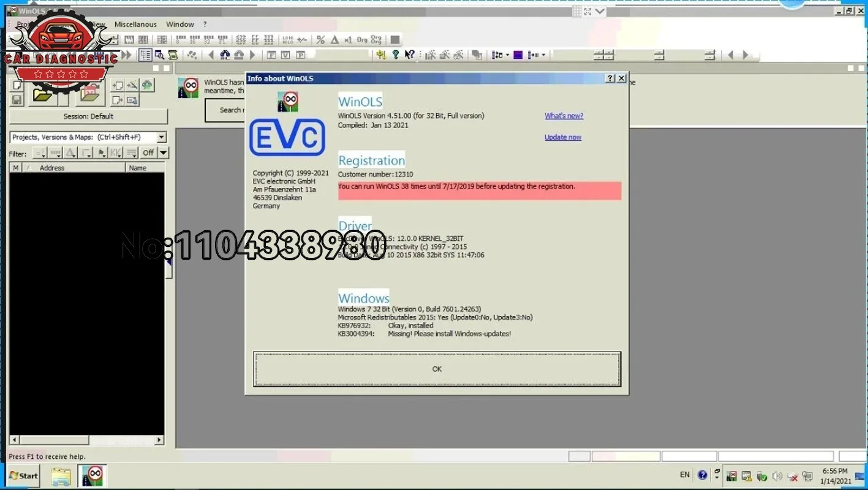Toggle the filter Off button
This screenshot has width=868, height=490.
(148, 153)
